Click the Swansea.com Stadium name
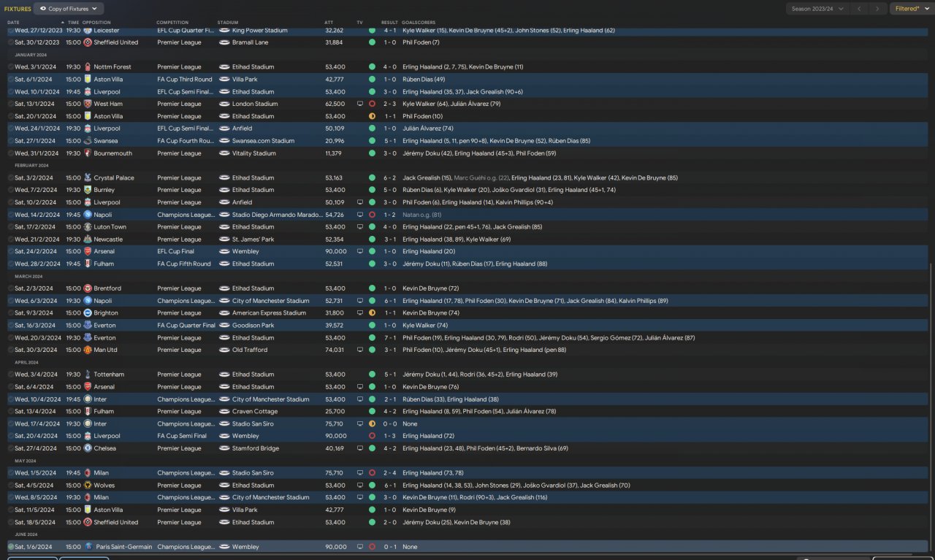Viewport: 935px width, 560px height. click(x=263, y=141)
